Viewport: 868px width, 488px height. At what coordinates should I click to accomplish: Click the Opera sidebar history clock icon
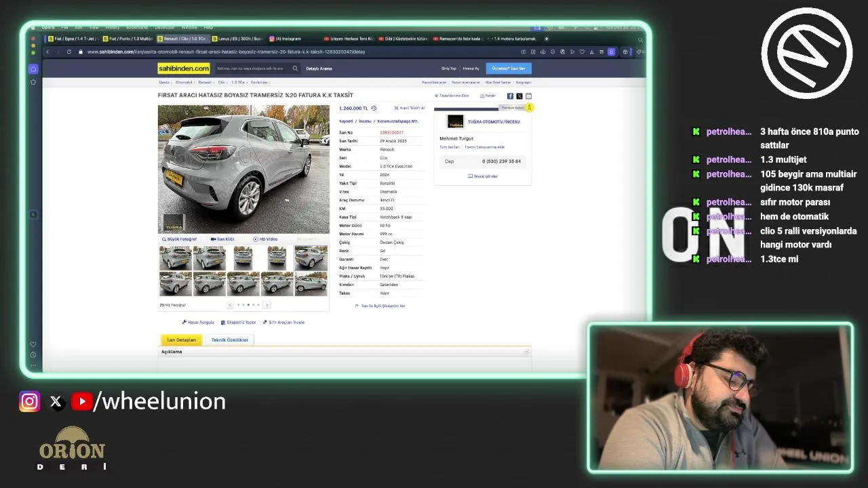[x=33, y=355]
